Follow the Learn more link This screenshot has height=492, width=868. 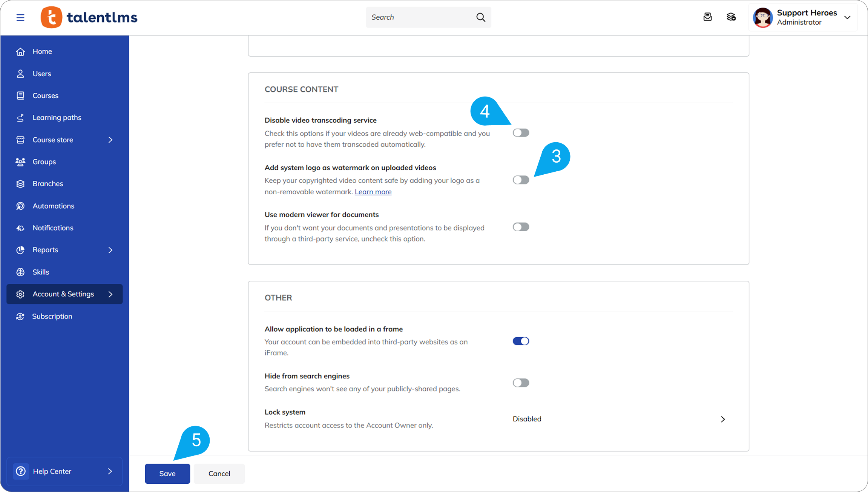[373, 192]
